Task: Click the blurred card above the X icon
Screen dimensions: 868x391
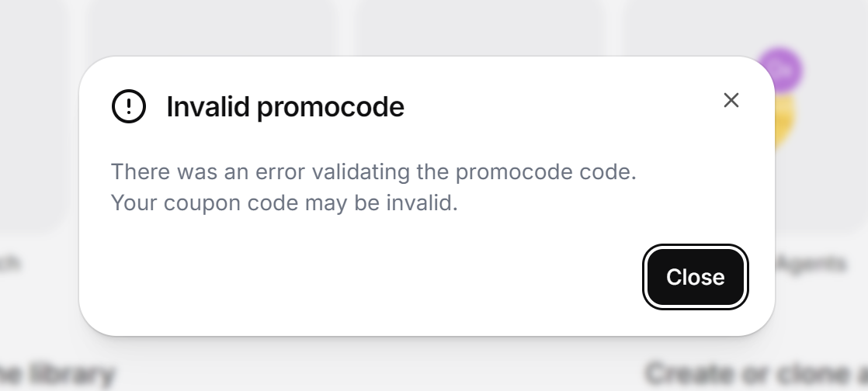Action: (747, 28)
